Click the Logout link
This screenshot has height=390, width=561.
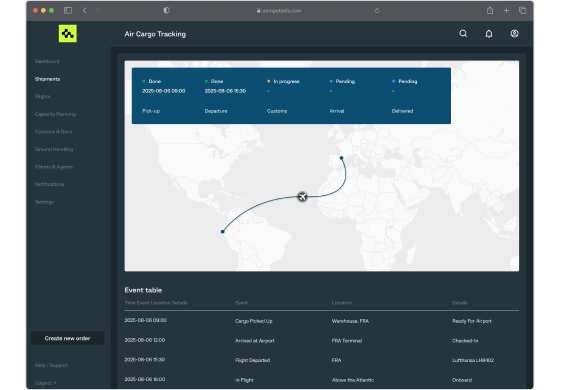(x=45, y=383)
